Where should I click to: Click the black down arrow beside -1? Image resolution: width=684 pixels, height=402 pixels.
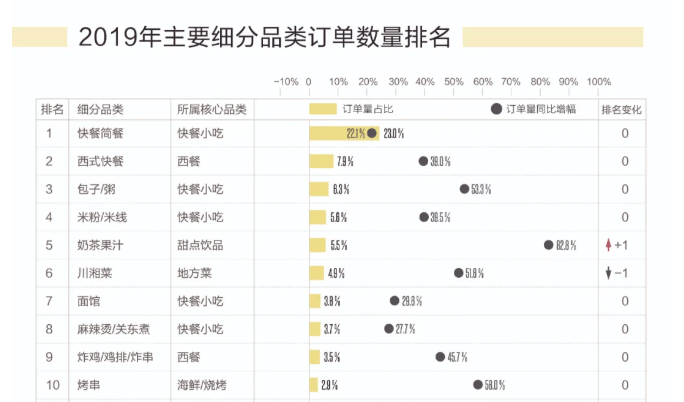click(609, 273)
